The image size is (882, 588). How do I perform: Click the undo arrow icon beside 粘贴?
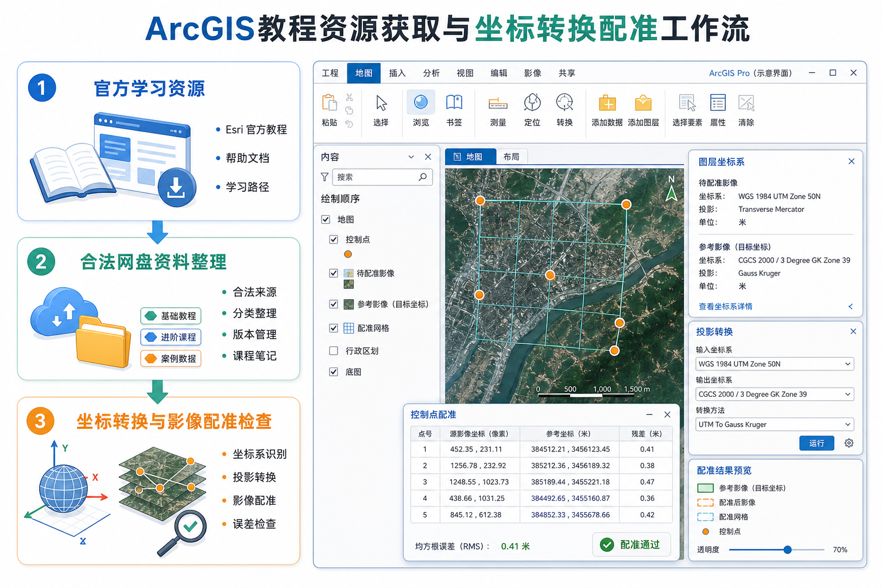coord(349,123)
